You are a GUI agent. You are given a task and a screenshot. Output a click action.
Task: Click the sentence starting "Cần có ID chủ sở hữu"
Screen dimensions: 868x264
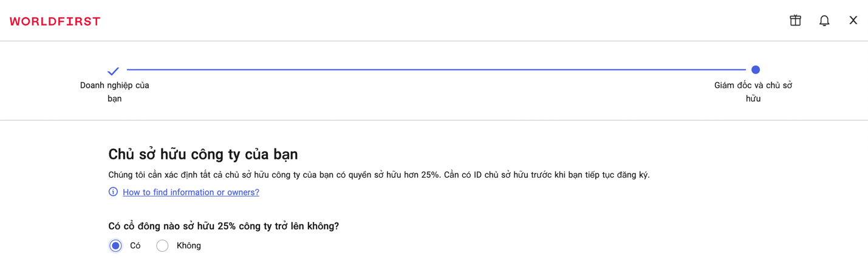547,175
